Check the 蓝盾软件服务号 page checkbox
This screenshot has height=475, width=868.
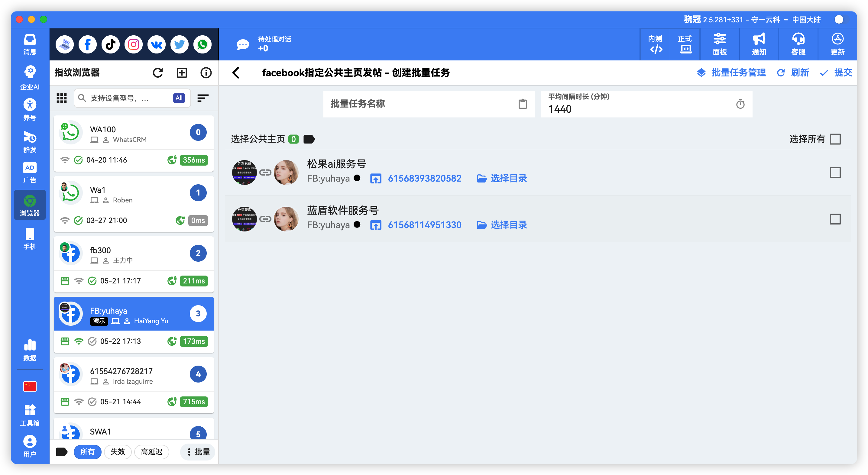(835, 219)
